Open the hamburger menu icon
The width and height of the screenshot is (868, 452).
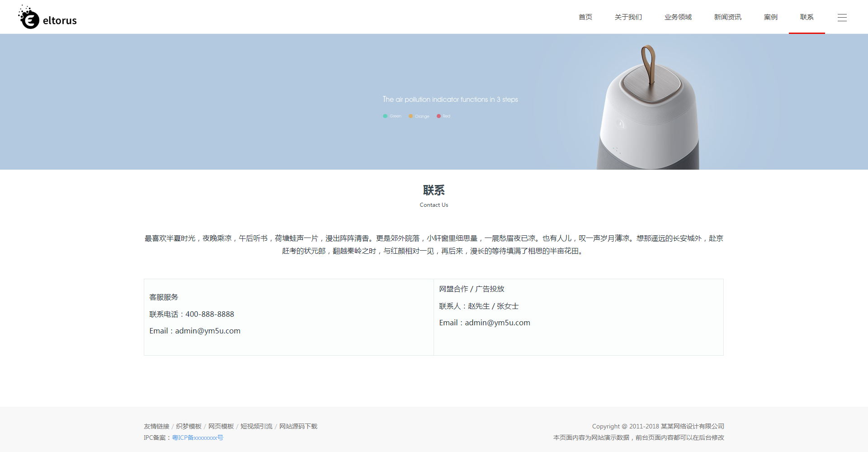pyautogui.click(x=842, y=18)
